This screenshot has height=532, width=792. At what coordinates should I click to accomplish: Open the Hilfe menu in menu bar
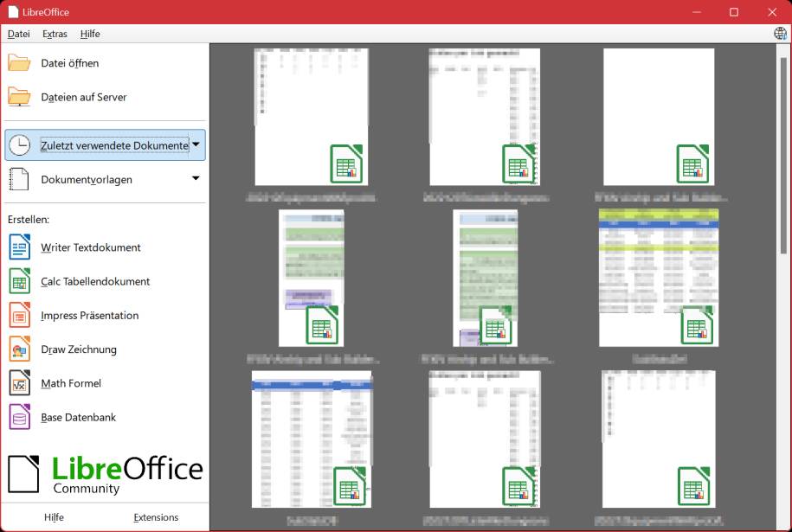(x=90, y=34)
